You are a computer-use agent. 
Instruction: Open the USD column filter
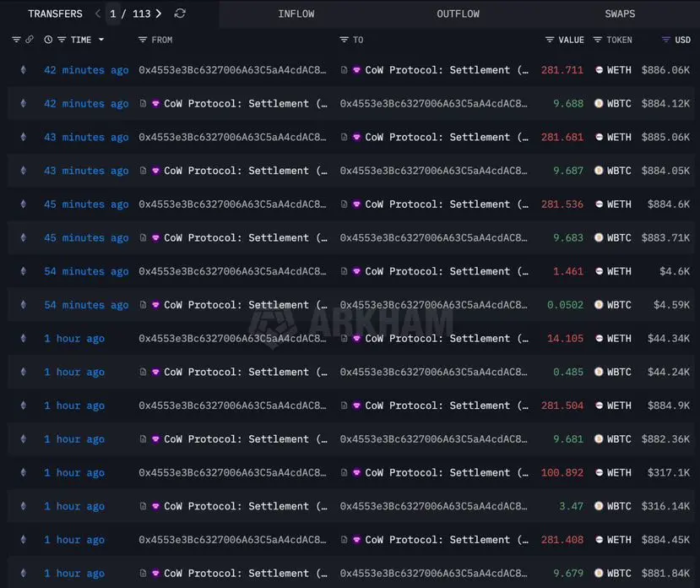665,40
